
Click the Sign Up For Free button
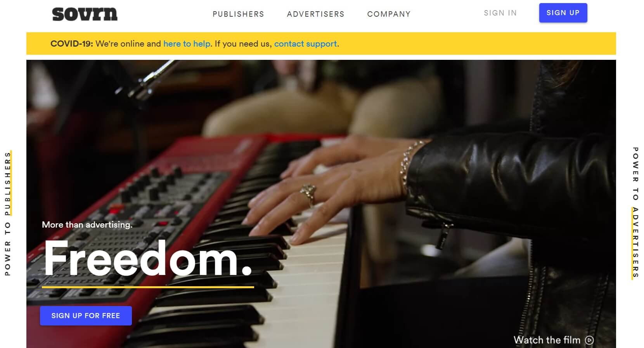click(86, 316)
